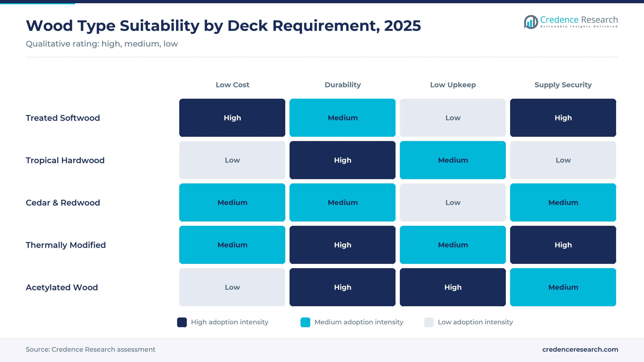Select the Supply Security column header
644x362 pixels.
[x=563, y=85]
